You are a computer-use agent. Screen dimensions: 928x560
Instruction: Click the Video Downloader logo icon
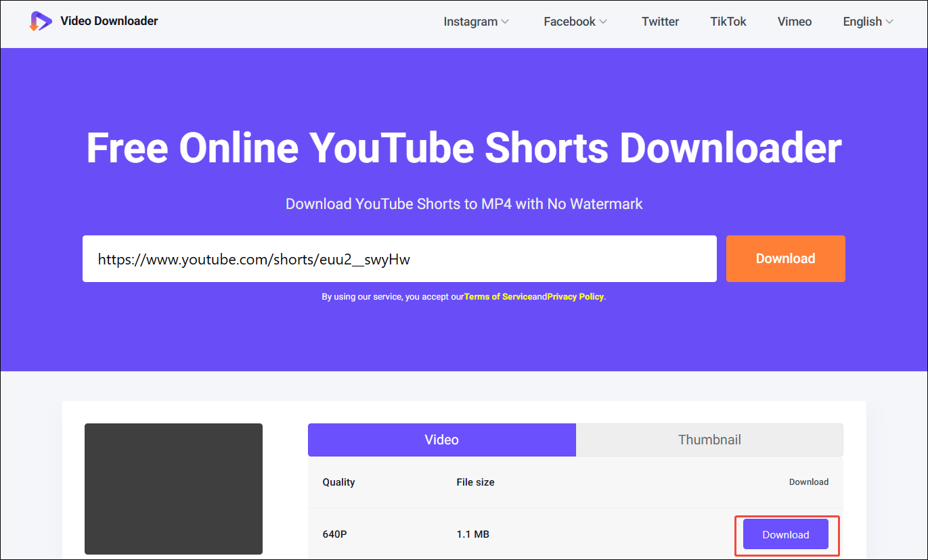[x=41, y=21]
